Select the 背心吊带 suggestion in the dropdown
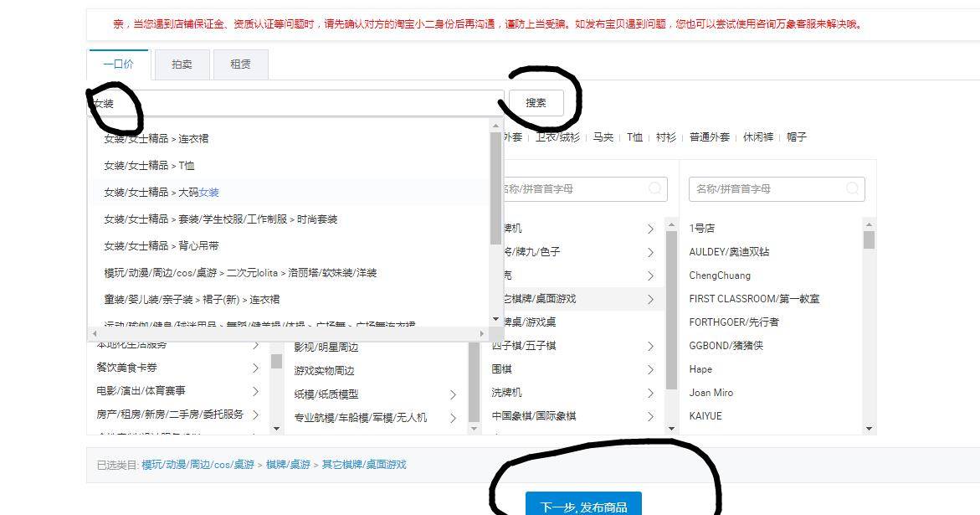Screen dimensions: 980x515 (x=162, y=246)
